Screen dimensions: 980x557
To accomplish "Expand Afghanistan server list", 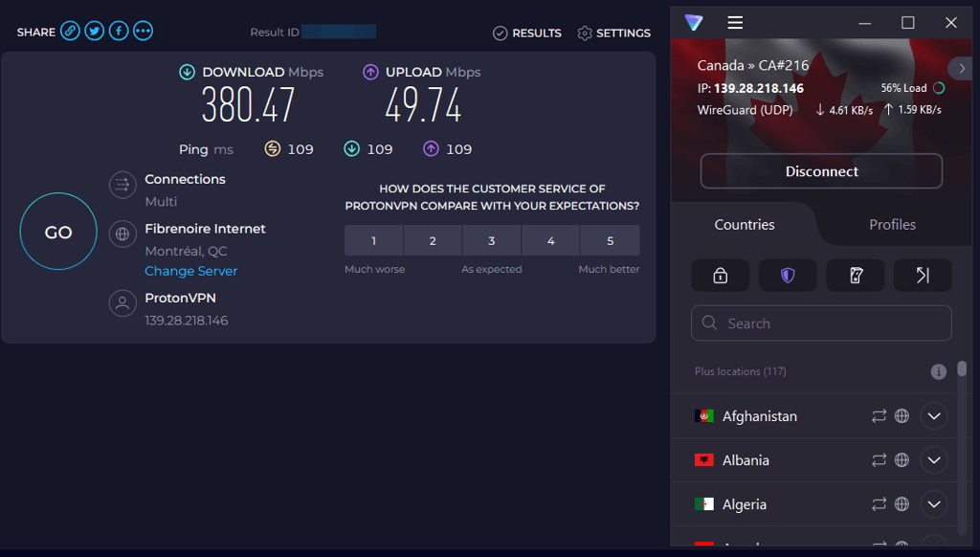I will (x=934, y=416).
